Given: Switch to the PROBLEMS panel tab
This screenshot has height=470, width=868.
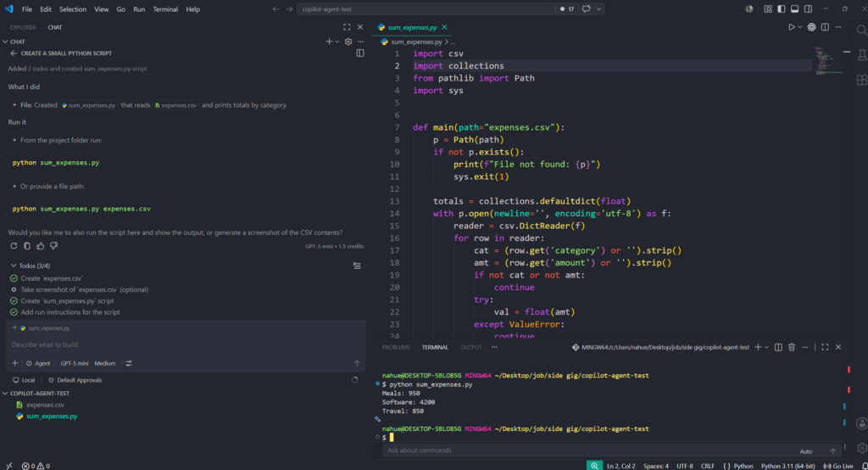Looking at the screenshot, I should tap(396, 347).
